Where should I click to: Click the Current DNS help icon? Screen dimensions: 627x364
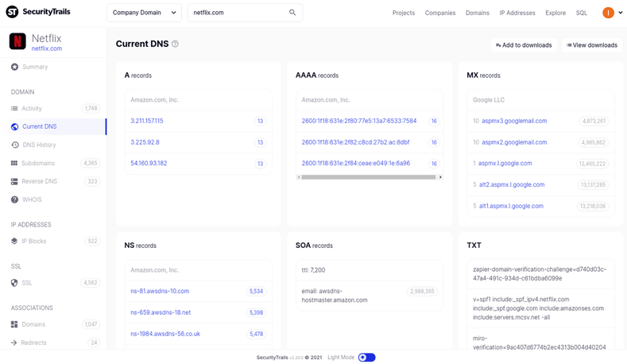click(x=175, y=44)
